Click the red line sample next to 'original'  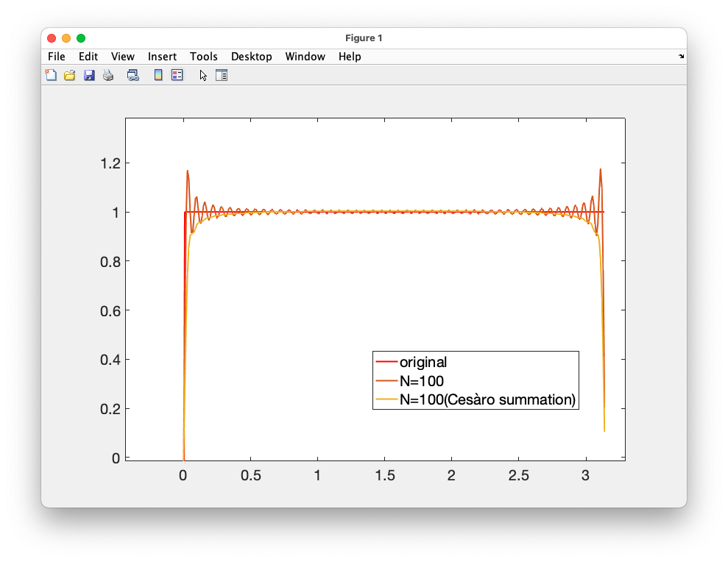point(386,361)
